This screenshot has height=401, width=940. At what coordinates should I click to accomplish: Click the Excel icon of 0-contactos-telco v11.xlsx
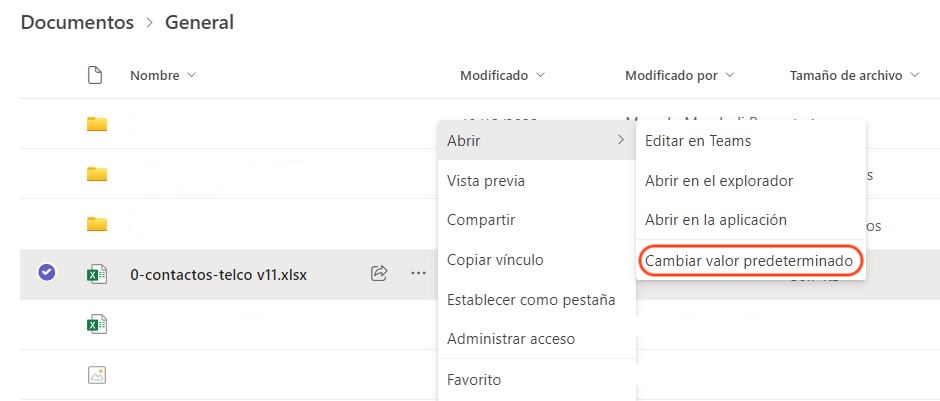pos(97,275)
